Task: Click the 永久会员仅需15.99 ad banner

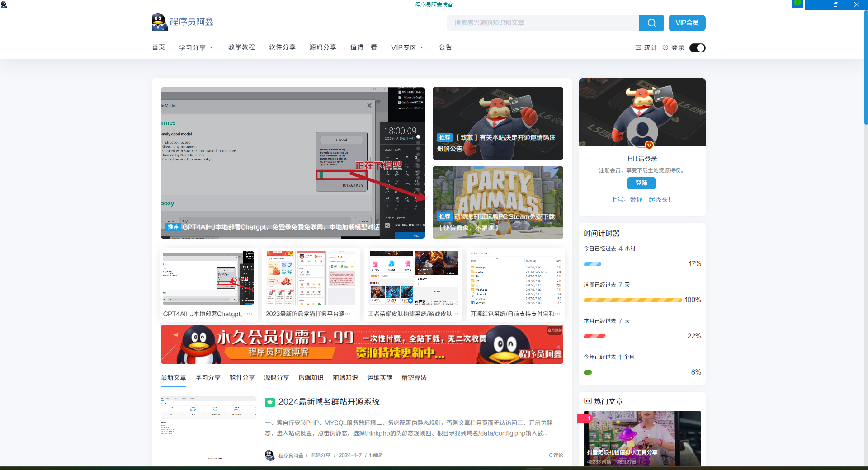Action: pyautogui.click(x=362, y=344)
